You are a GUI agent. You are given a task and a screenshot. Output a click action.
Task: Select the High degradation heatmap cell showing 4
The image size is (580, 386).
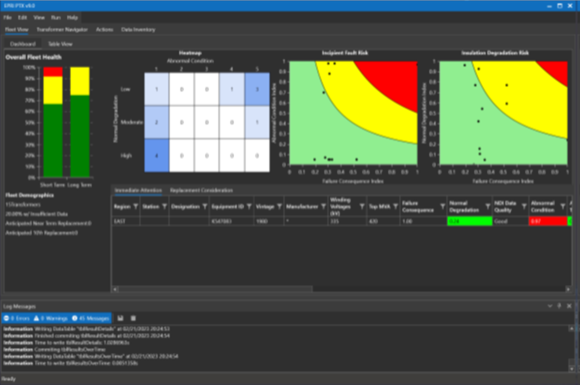point(156,156)
